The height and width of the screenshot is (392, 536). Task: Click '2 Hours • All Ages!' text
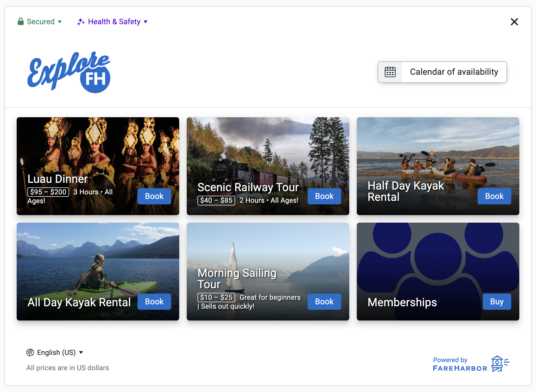(269, 200)
